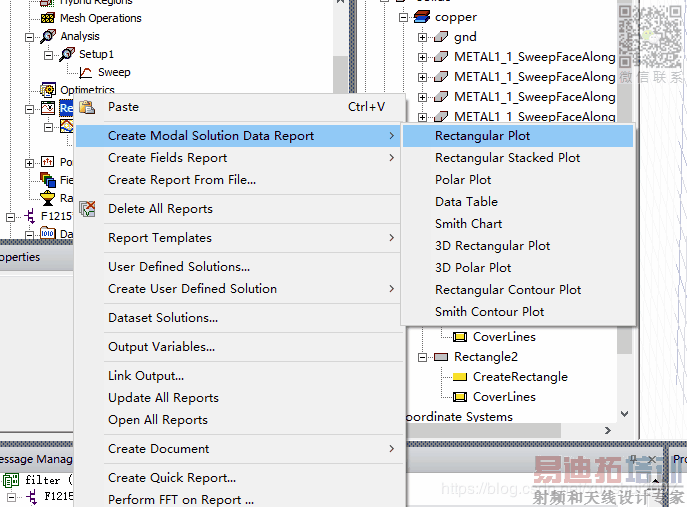Click the Rectangle2 sheet icon
This screenshot has width=687, height=507.
(441, 357)
